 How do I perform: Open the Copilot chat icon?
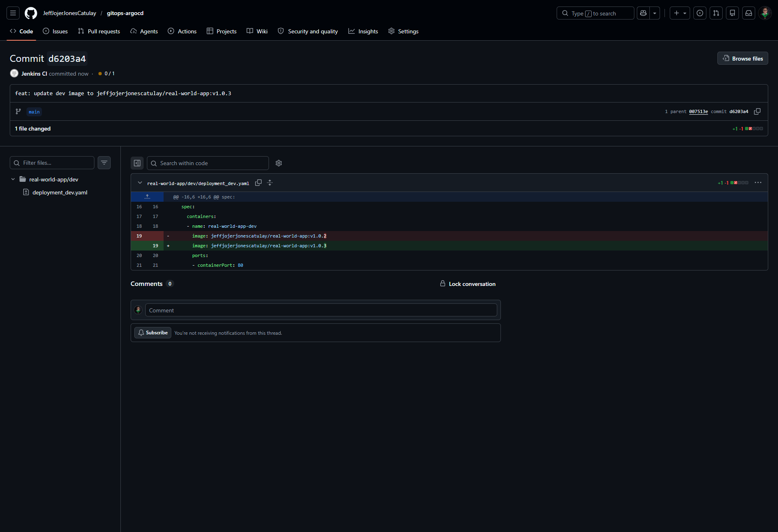(x=643, y=13)
